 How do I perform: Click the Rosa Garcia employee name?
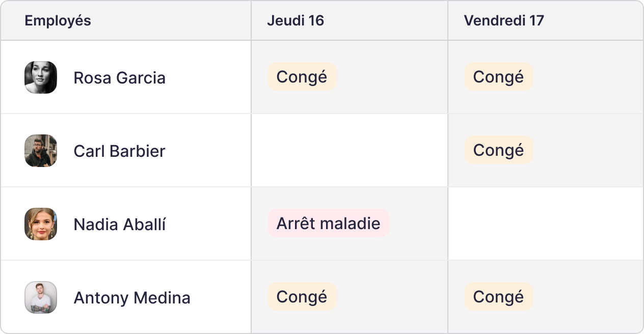click(119, 78)
